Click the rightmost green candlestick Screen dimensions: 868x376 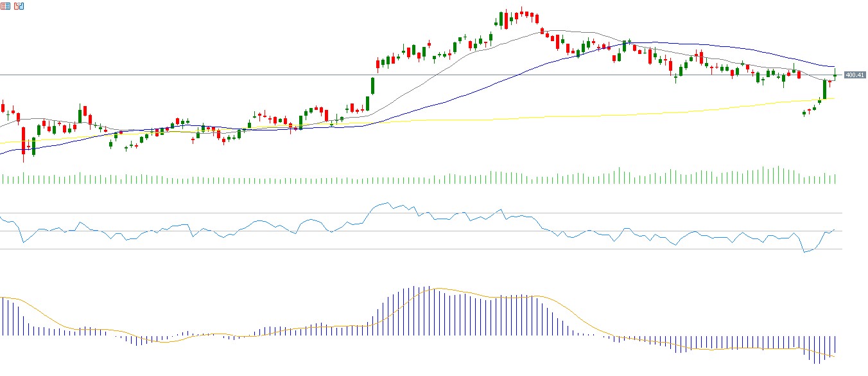point(835,75)
